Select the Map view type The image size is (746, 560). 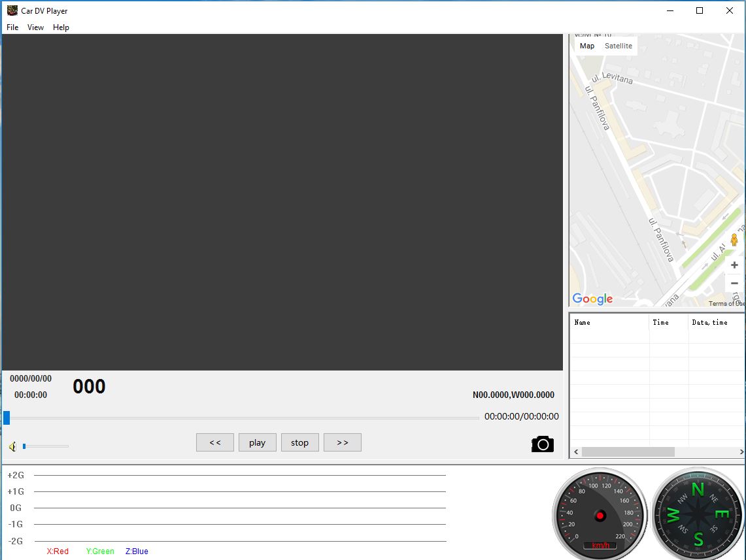point(587,46)
